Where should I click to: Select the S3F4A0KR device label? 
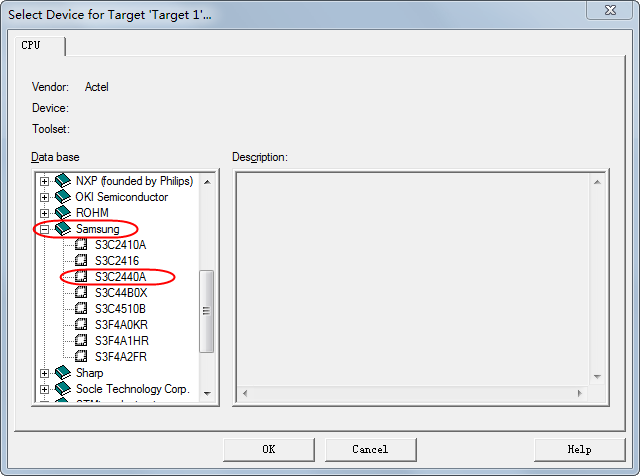click(x=121, y=325)
